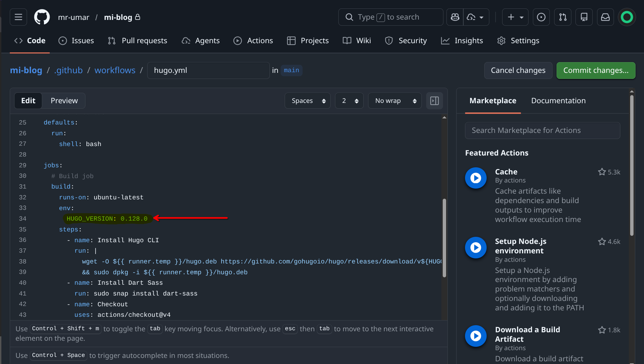Select the Marketplace tab
The image size is (644, 364).
[493, 101]
